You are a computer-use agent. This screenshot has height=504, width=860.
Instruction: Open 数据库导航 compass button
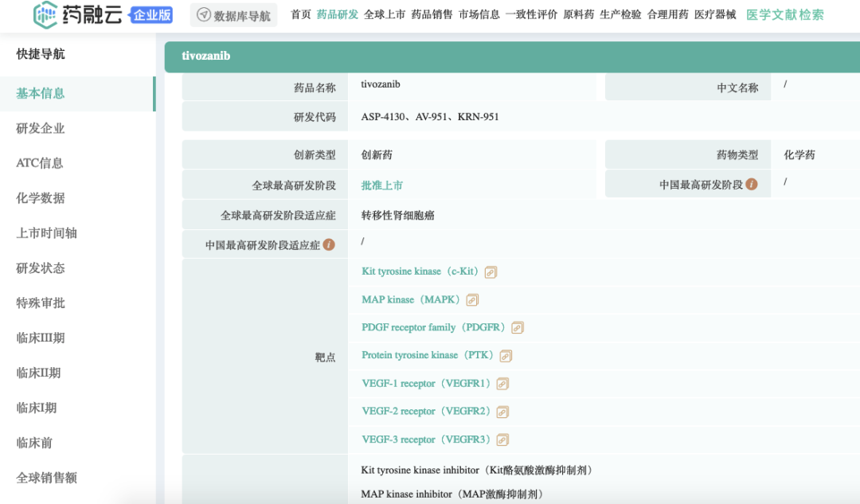pos(233,15)
